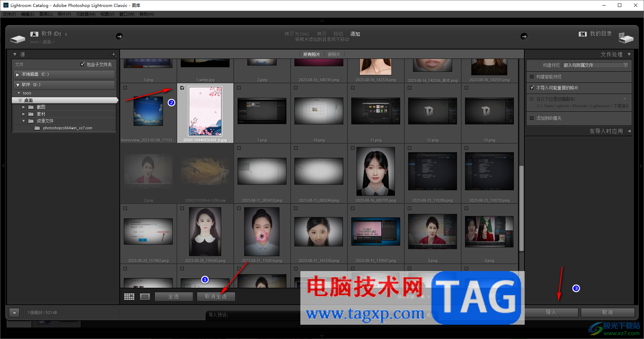644x339 pixels.
Task: Select the 素材 folder
Action: pos(41,114)
